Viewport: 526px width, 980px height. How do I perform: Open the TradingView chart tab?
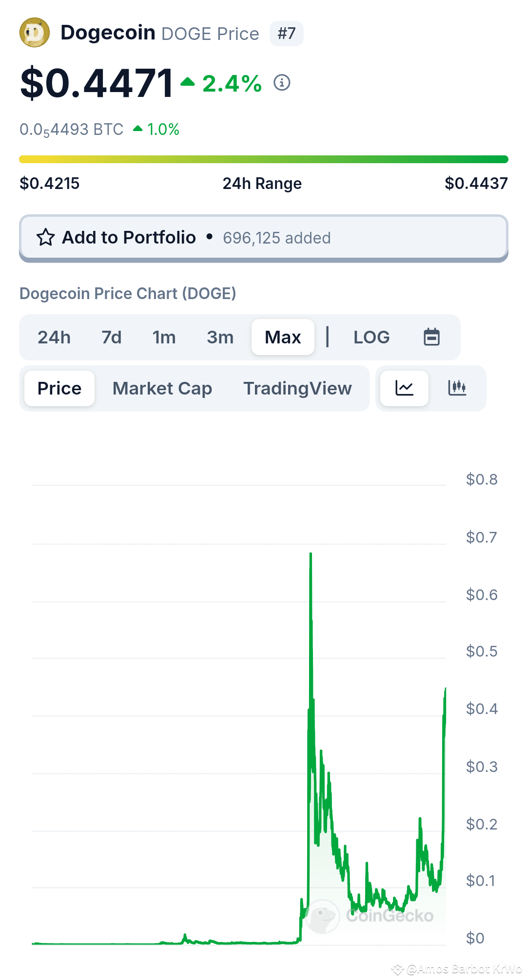tap(297, 388)
